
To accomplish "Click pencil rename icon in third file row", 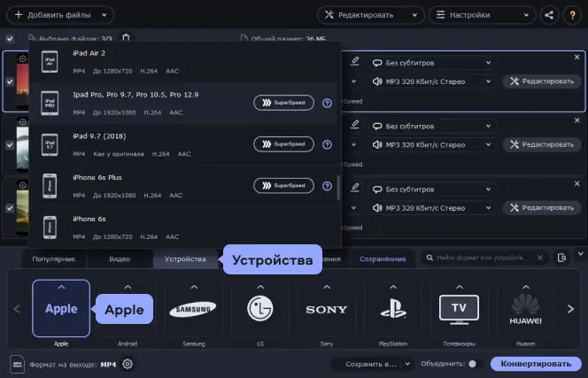I will [x=354, y=187].
